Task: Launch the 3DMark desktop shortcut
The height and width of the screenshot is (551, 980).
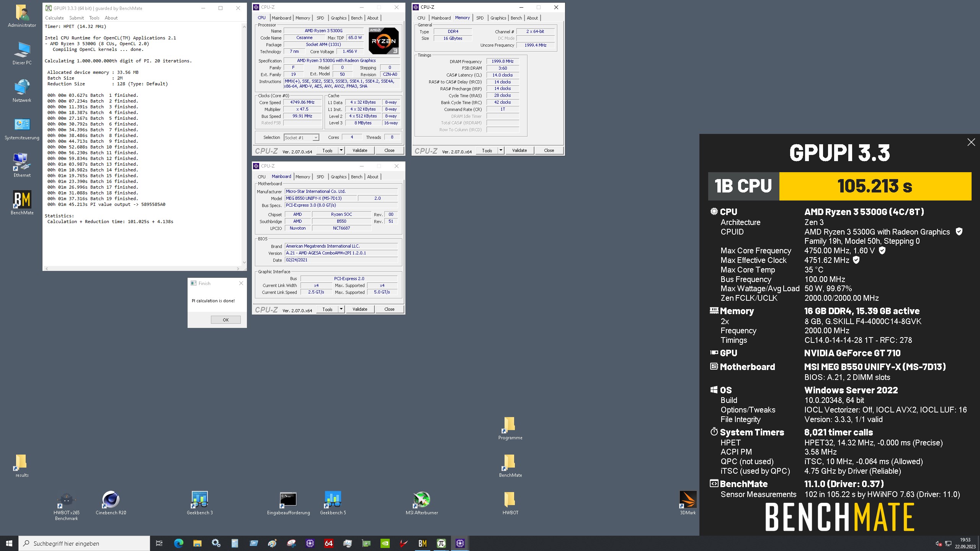Action: click(x=688, y=503)
